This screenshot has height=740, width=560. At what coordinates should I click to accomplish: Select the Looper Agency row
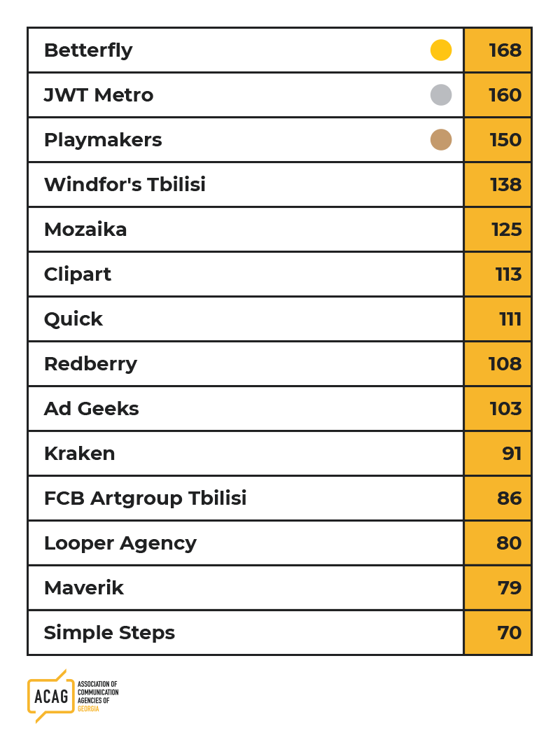279,543
